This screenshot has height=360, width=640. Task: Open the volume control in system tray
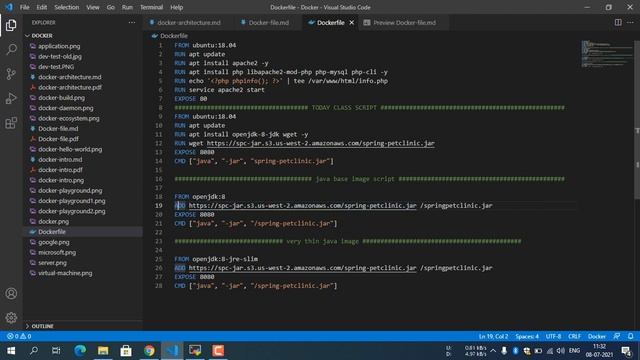tap(560, 351)
